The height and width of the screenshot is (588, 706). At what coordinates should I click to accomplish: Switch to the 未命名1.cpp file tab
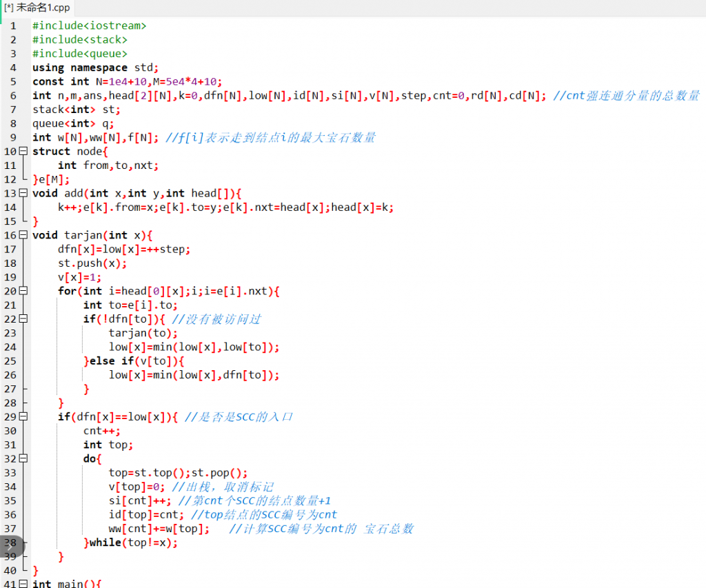(x=37, y=8)
